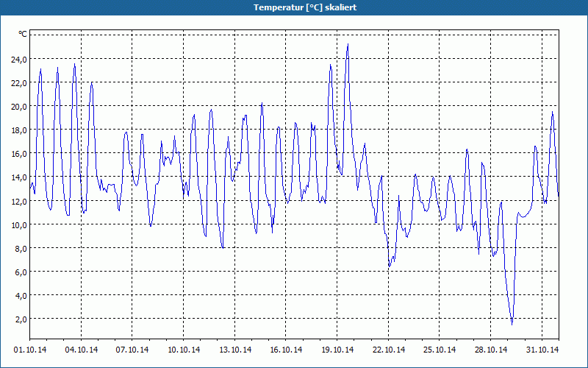The height and width of the screenshot is (368, 588).
Task: Click the 8,0 y-axis label
Action: [21, 248]
